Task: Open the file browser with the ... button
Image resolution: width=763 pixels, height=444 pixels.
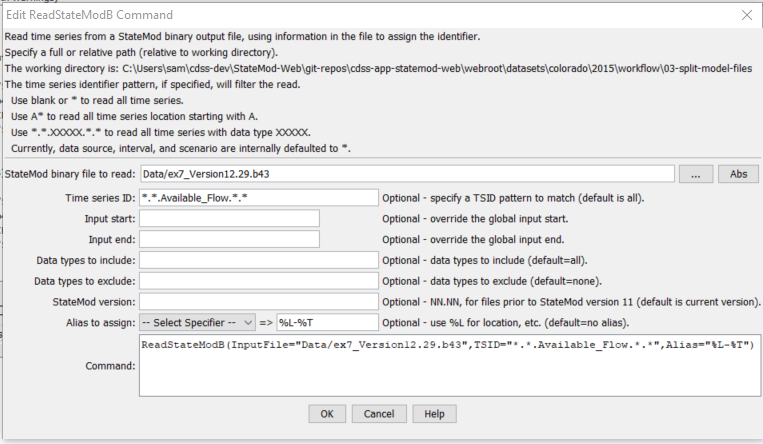Action: [x=695, y=174]
